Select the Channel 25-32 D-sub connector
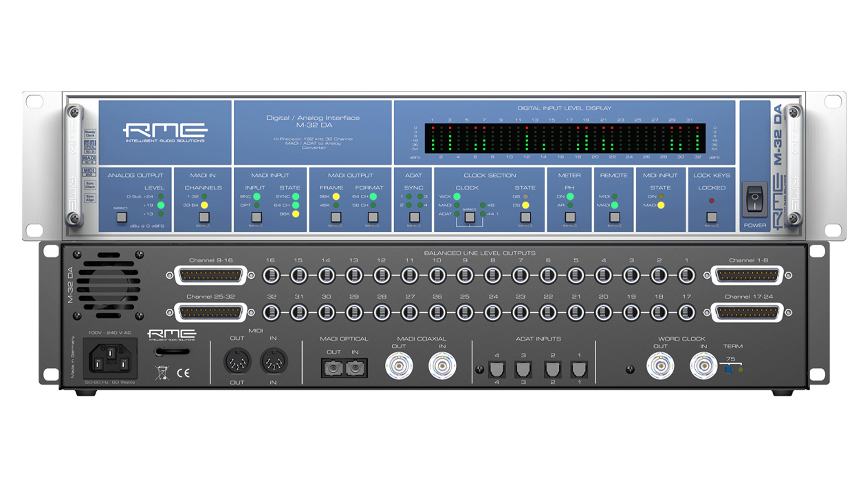The width and height of the screenshot is (868, 488). click(211, 312)
